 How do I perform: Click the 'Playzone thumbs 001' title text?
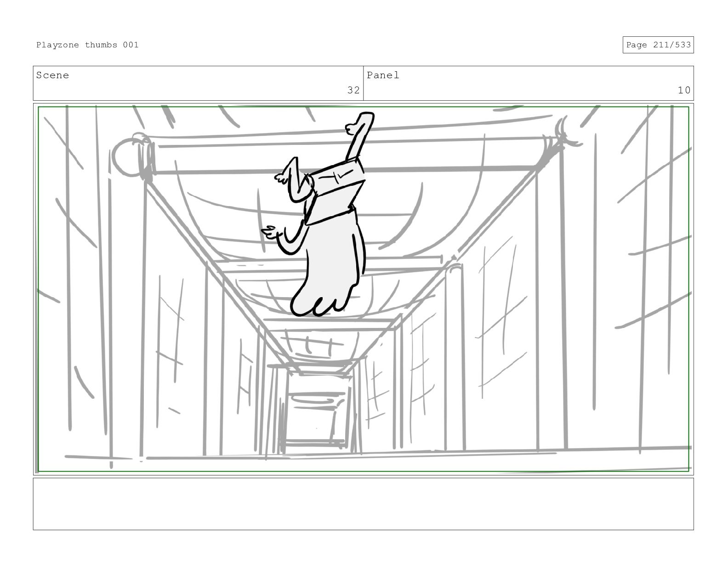click(x=87, y=45)
